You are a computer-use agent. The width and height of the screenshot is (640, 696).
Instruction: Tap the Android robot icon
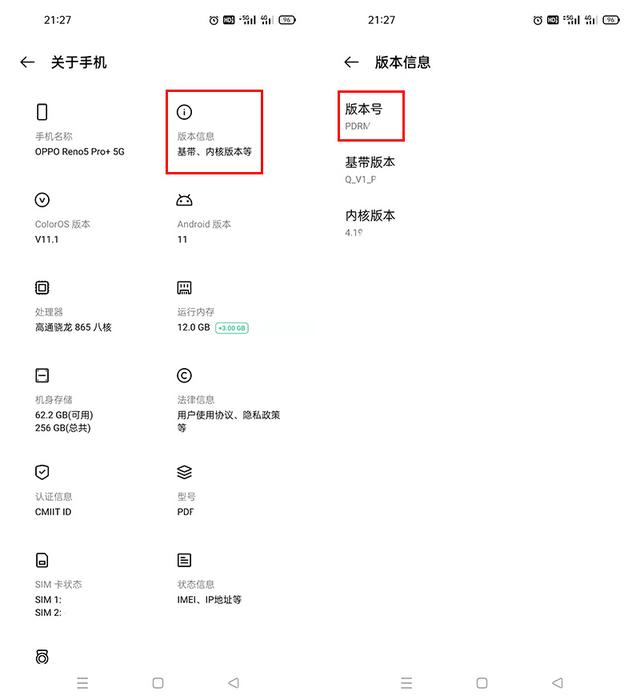point(184,200)
